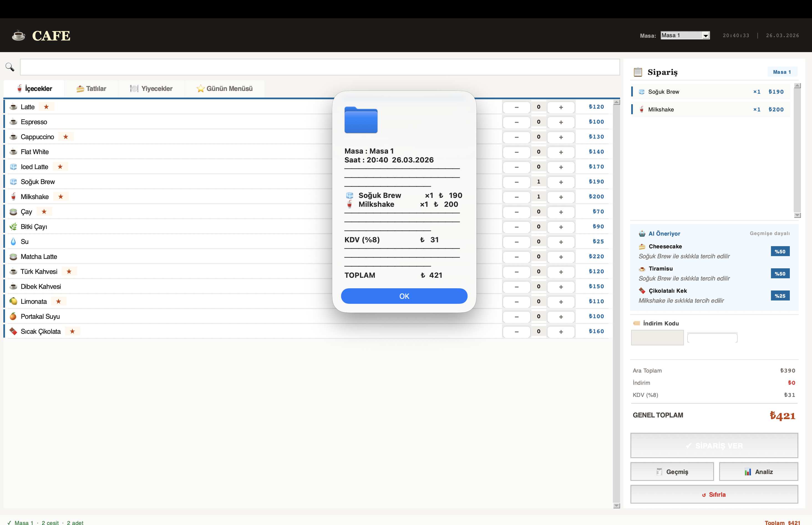Increase Espresso quantity with the plus stepper
The width and height of the screenshot is (812, 525).
pyautogui.click(x=561, y=122)
